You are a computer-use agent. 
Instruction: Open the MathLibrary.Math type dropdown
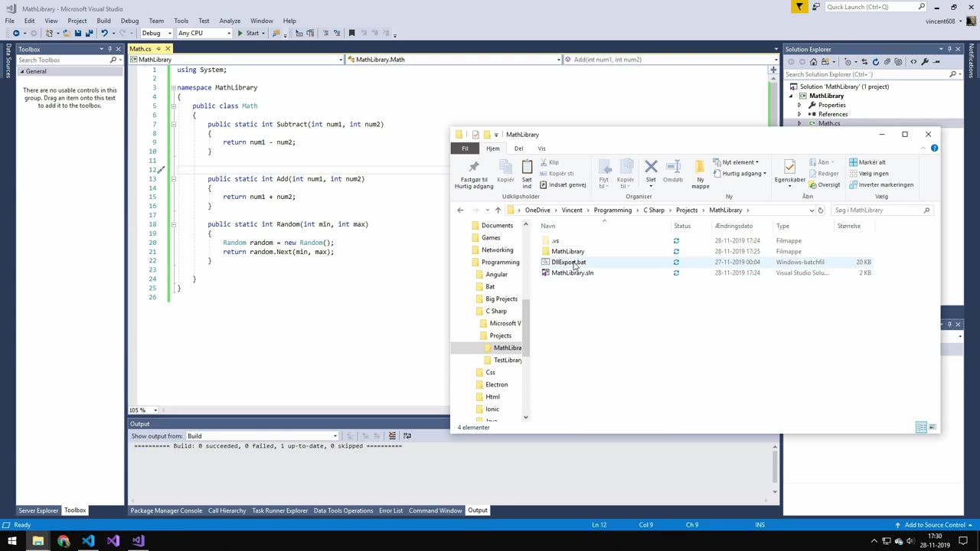(x=453, y=59)
